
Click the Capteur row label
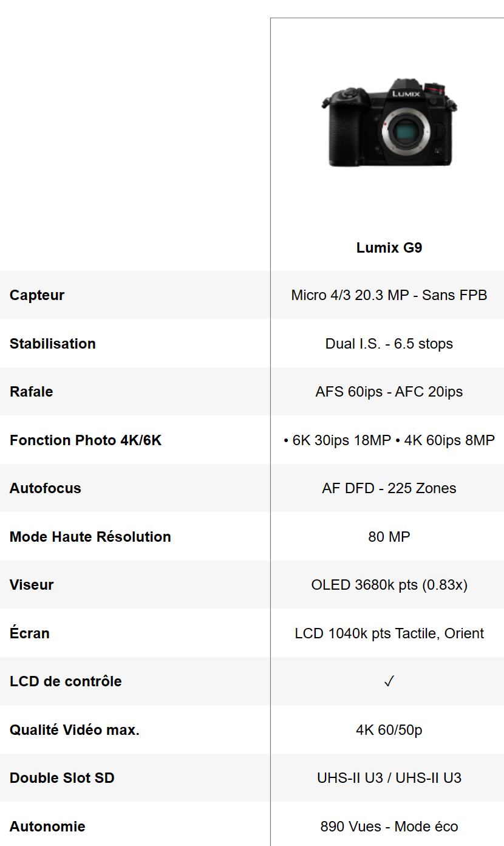coord(37,295)
